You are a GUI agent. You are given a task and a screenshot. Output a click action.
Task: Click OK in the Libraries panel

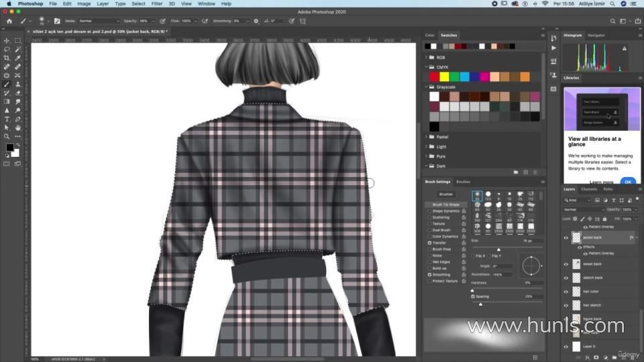click(x=628, y=182)
